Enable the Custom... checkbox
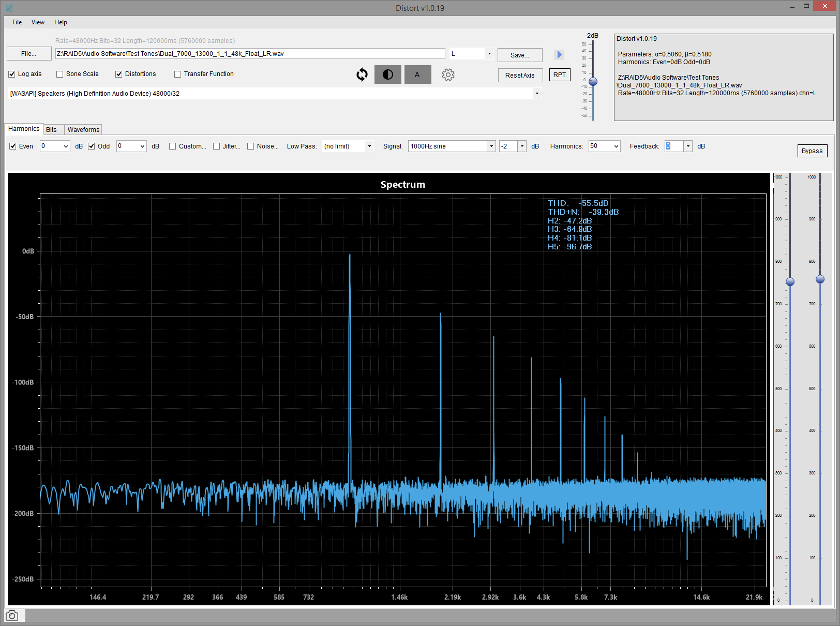The image size is (840, 626). tap(172, 146)
